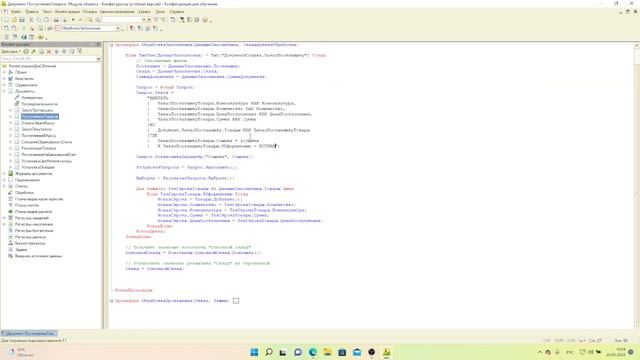640x360 pixels.
Task: Collapse the ОбработкаЗаполнения procedure code block
Action: click(x=111, y=44)
